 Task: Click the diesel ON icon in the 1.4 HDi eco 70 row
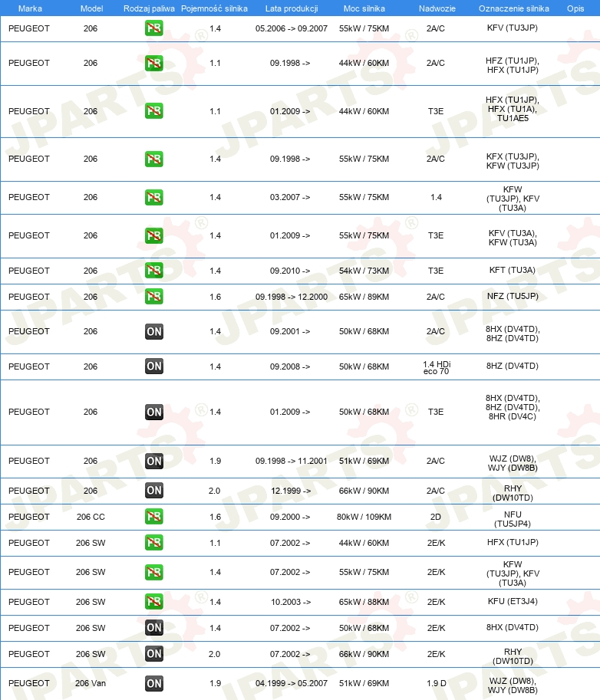pyautogui.click(x=153, y=366)
